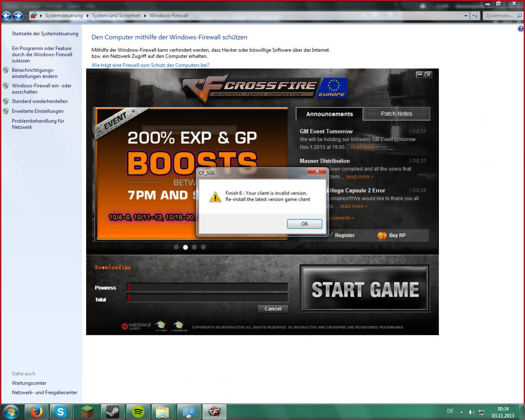The image size is (525, 420).
Task: Click the 200% EXP & GP event banner
Action: (191, 174)
